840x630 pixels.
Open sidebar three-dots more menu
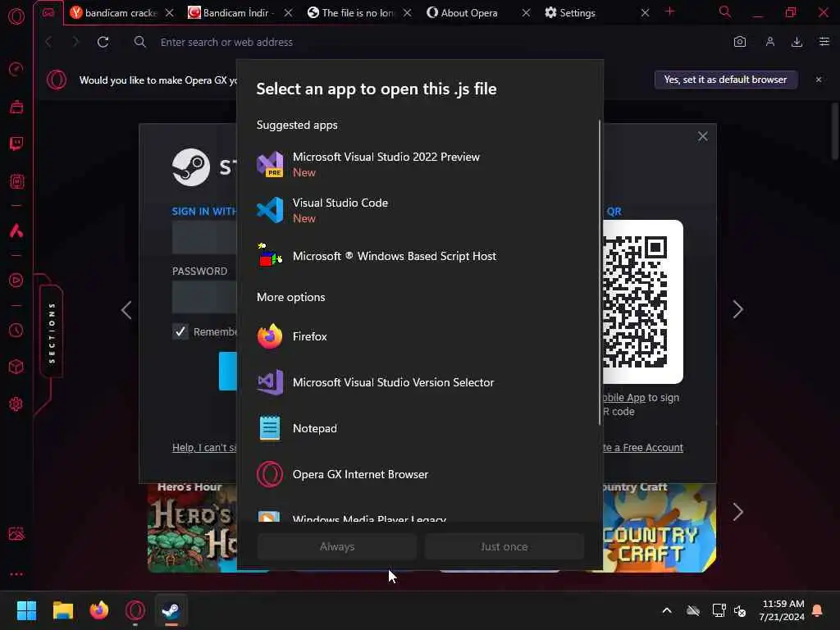(x=16, y=573)
